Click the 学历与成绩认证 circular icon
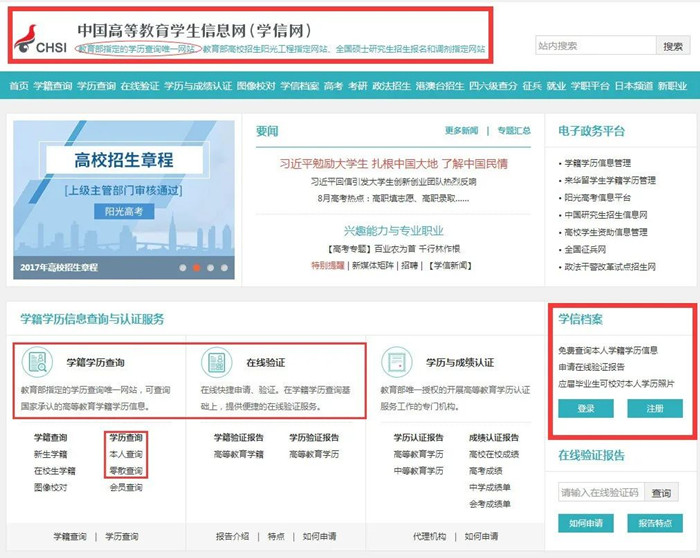Screen dimensions: 700x558 (397, 362)
